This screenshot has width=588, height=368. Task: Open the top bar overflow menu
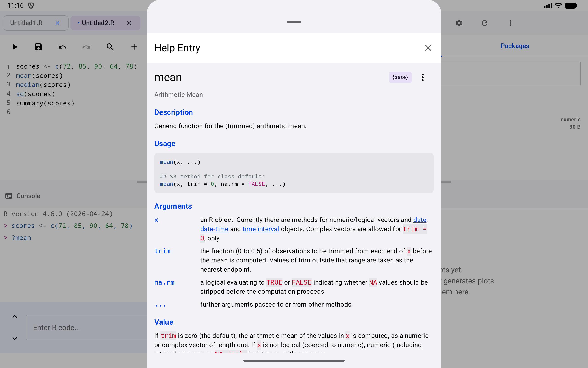click(x=510, y=23)
